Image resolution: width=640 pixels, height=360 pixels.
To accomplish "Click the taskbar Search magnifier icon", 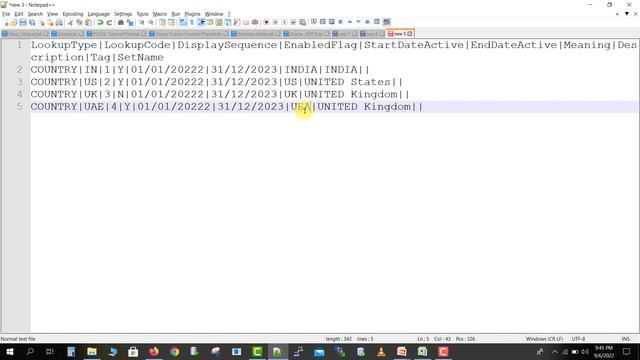I will (30, 351).
